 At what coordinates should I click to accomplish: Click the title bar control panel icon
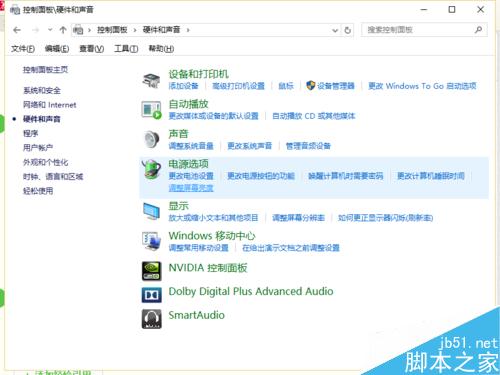click(15, 10)
